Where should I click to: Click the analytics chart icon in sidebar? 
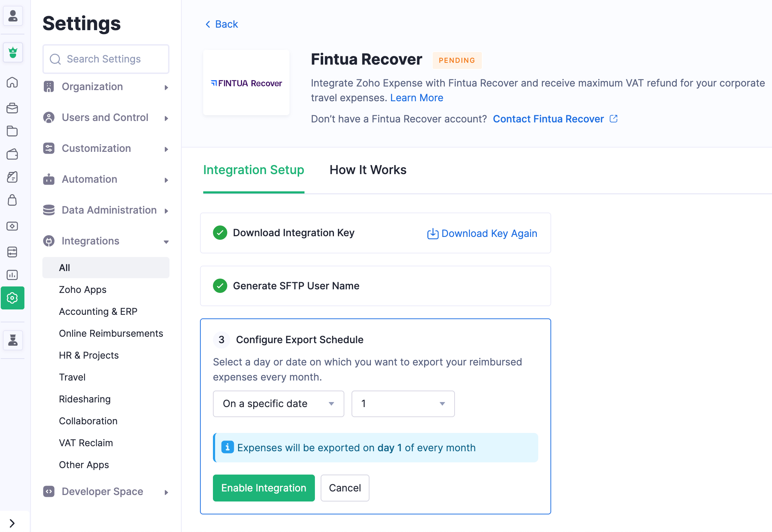(12, 275)
